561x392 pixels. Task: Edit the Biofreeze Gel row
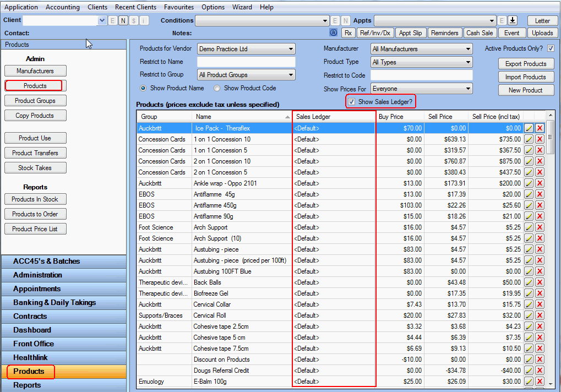pos(529,293)
